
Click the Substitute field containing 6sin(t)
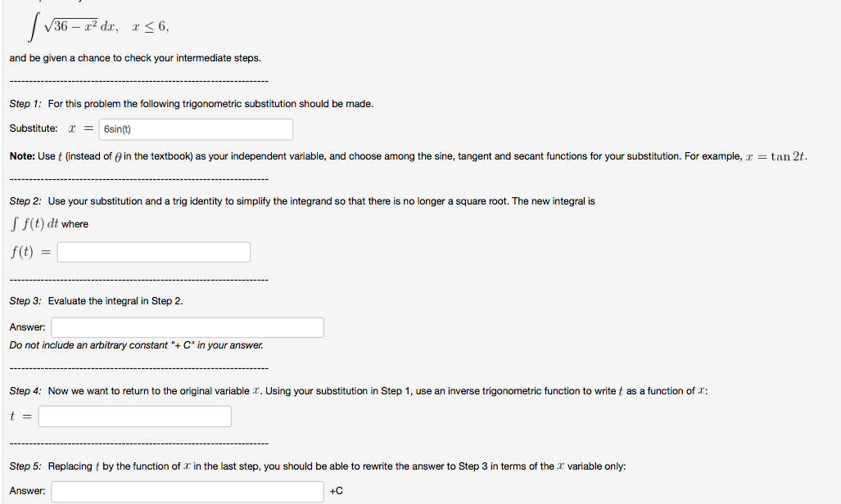click(196, 129)
